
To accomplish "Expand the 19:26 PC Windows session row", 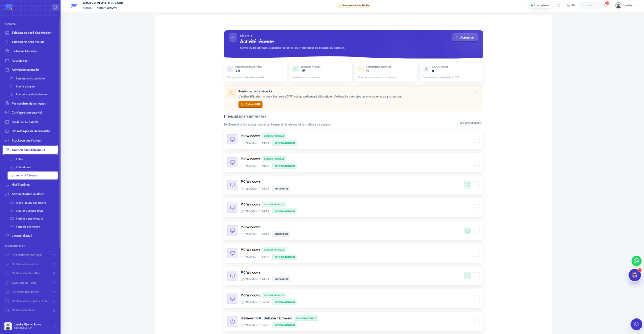I will (476, 162).
